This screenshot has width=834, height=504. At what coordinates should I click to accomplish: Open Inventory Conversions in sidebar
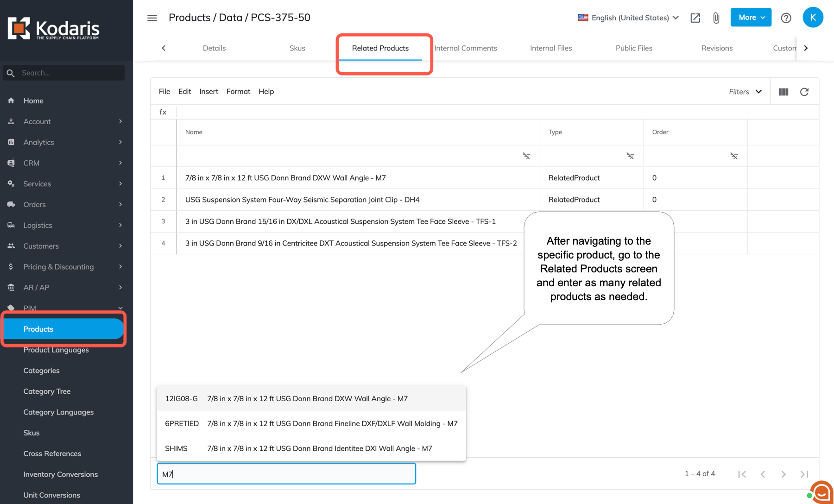(x=60, y=474)
